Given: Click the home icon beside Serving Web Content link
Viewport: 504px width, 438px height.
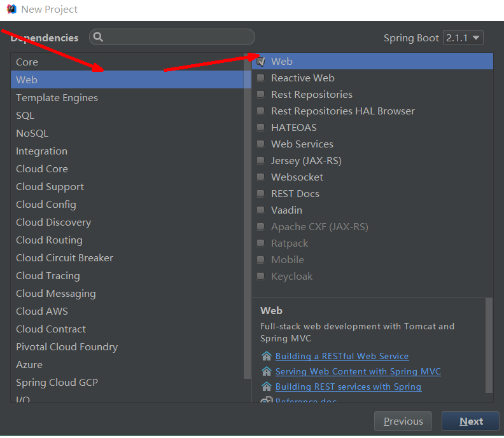Looking at the screenshot, I should click(267, 371).
